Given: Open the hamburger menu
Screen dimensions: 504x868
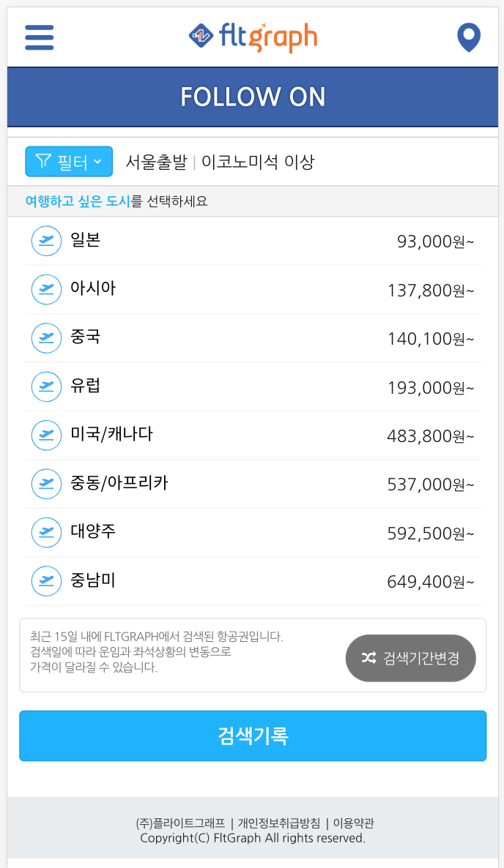Looking at the screenshot, I should [x=39, y=37].
